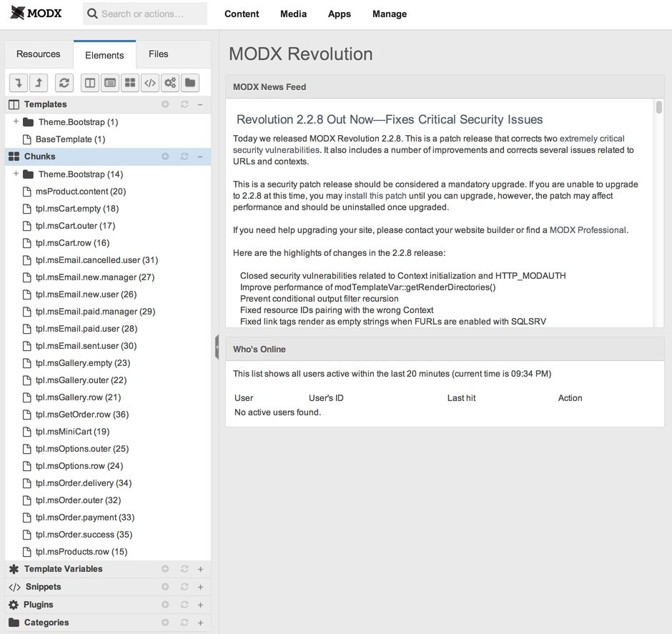Open BaseTemplate (1) template
Image resolution: width=672 pixels, height=634 pixels.
(70, 139)
